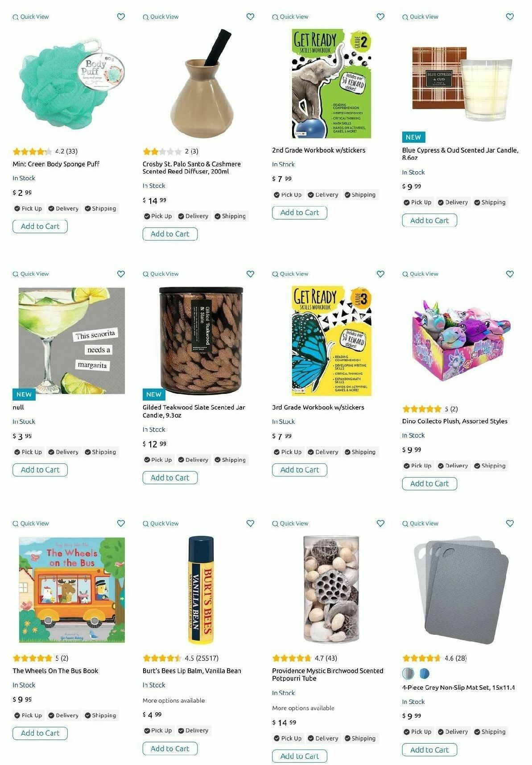Heart the Burt's Bees Lip Balm
Screen dimensions: 532x765
pyautogui.click(x=251, y=523)
